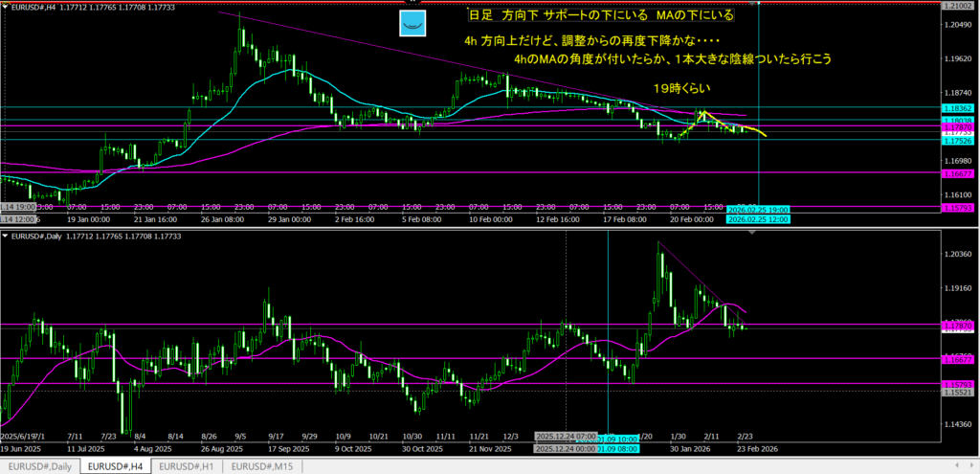Click the 2025.12.24 07:00 date label

coord(567,435)
